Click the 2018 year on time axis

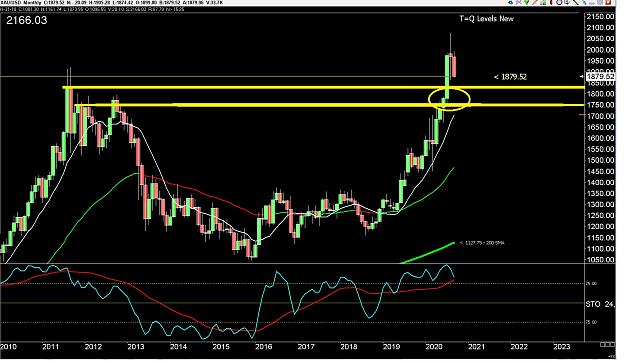(x=349, y=347)
